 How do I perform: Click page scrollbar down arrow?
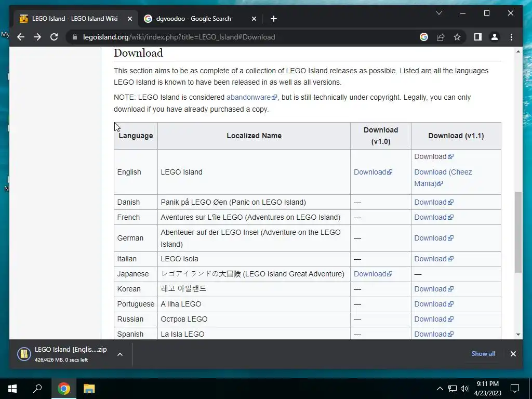point(518,335)
